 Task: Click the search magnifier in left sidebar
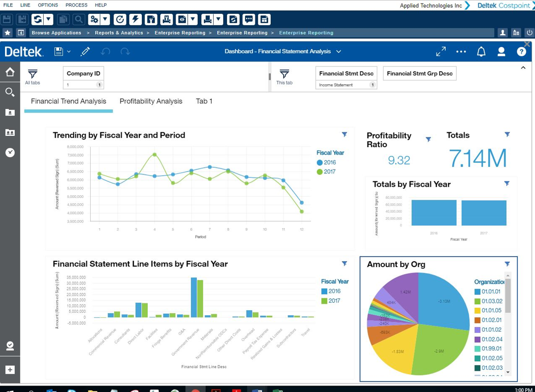click(x=10, y=92)
